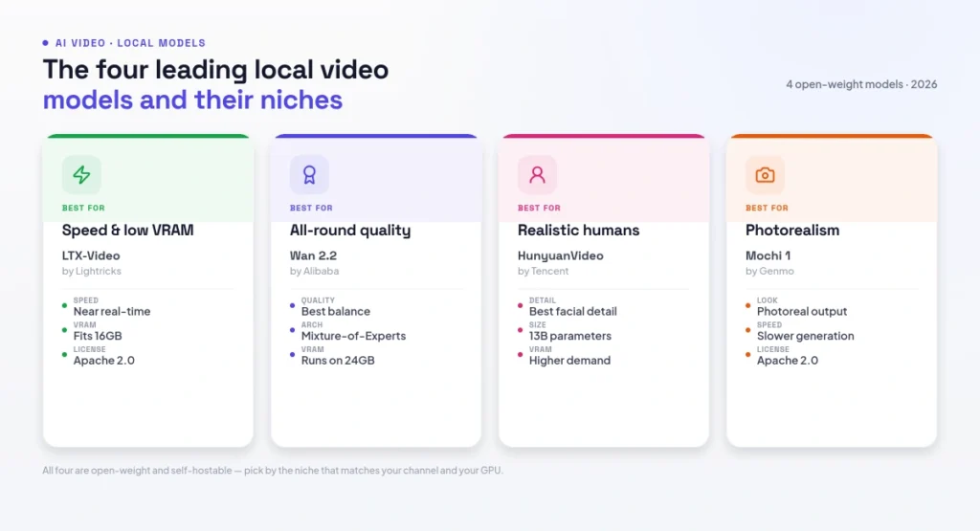Click the 'Slower generation' speed value

click(805, 336)
